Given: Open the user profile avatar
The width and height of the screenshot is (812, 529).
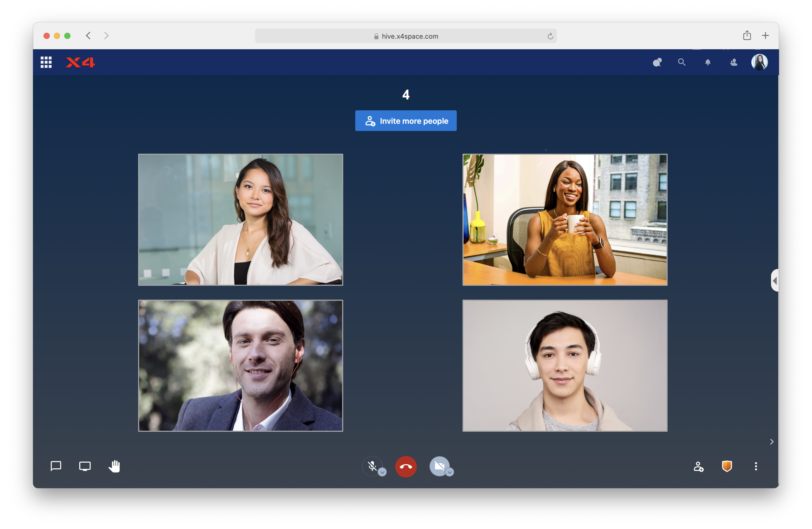Looking at the screenshot, I should pyautogui.click(x=759, y=62).
